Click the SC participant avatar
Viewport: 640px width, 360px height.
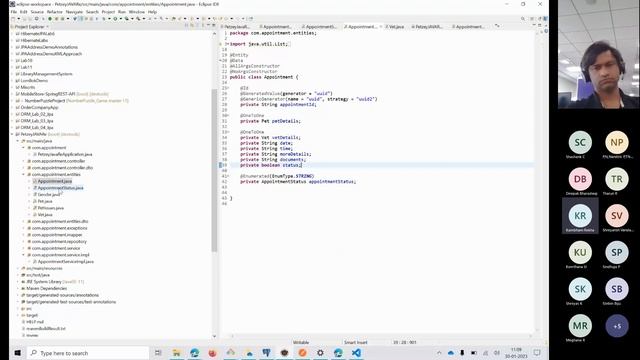pos(580,142)
